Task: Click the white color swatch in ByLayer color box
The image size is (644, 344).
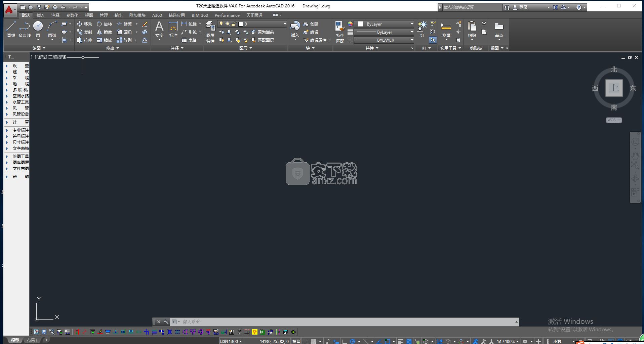Action: [361, 24]
